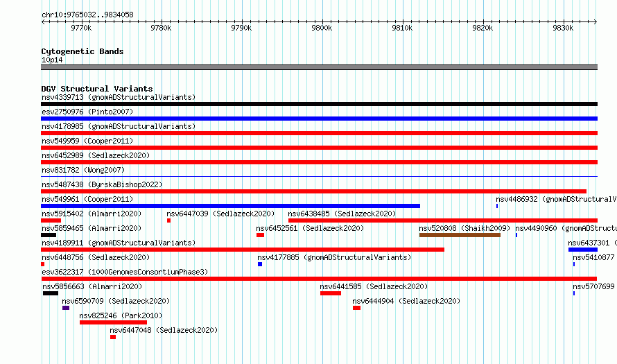Click the 9820k ruler tick label
The image size is (617, 364).
[x=483, y=28]
